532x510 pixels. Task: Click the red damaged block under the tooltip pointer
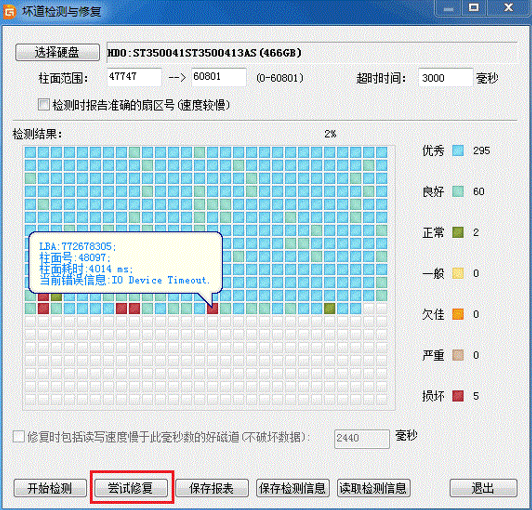[x=212, y=308]
